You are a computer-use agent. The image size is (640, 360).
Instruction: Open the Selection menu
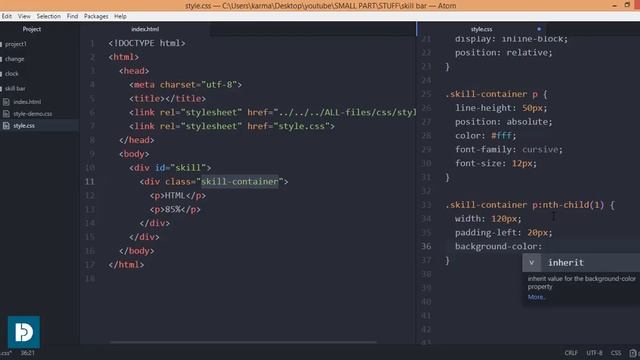pyautogui.click(x=49, y=16)
